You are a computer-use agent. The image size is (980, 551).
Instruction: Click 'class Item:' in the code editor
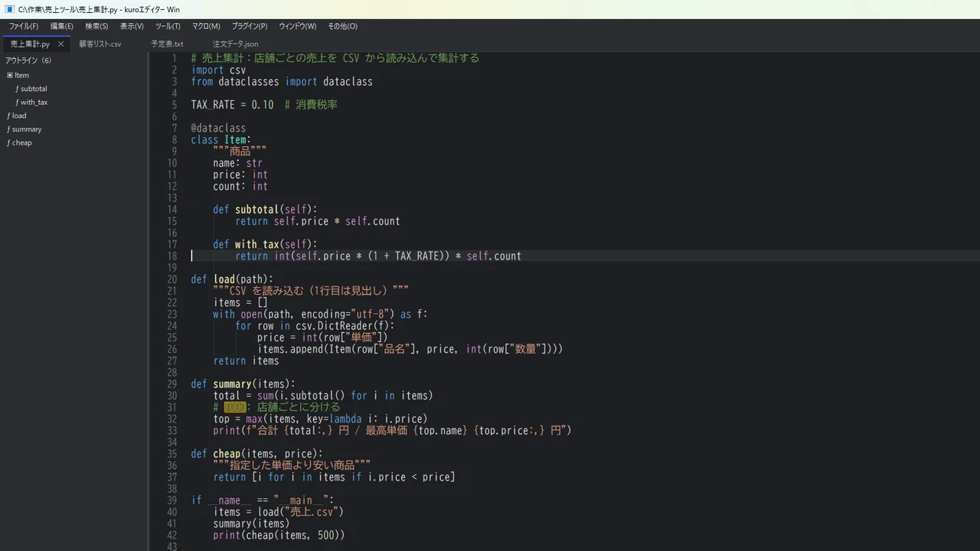pyautogui.click(x=221, y=139)
